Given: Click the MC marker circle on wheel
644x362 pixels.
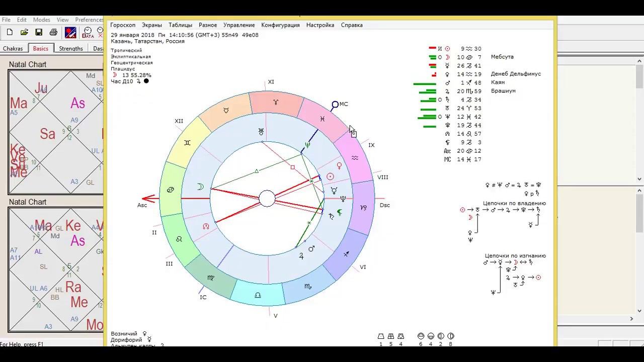Looking at the screenshot, I should click(x=335, y=105).
